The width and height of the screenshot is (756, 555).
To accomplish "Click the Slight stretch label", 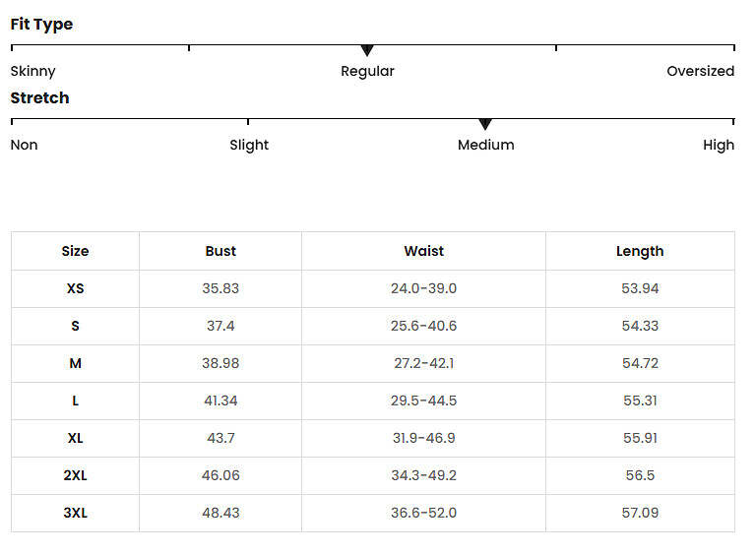I will tap(249, 145).
